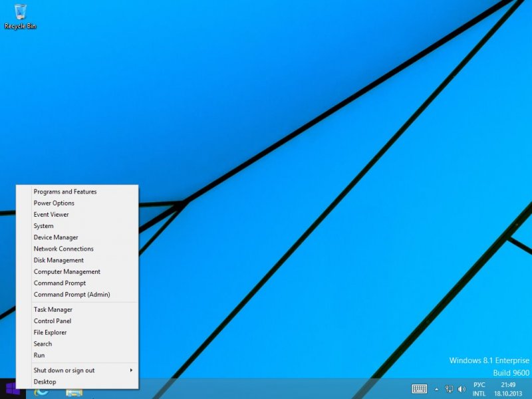Viewport: 532px width, 399px height.
Task: Open Control Panel
Action: [x=77, y=321]
